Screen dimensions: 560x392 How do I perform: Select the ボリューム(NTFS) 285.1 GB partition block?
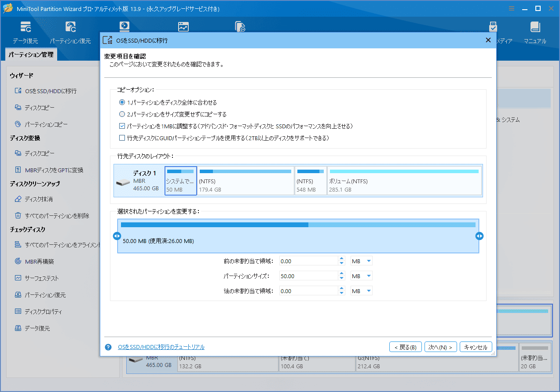point(404,181)
